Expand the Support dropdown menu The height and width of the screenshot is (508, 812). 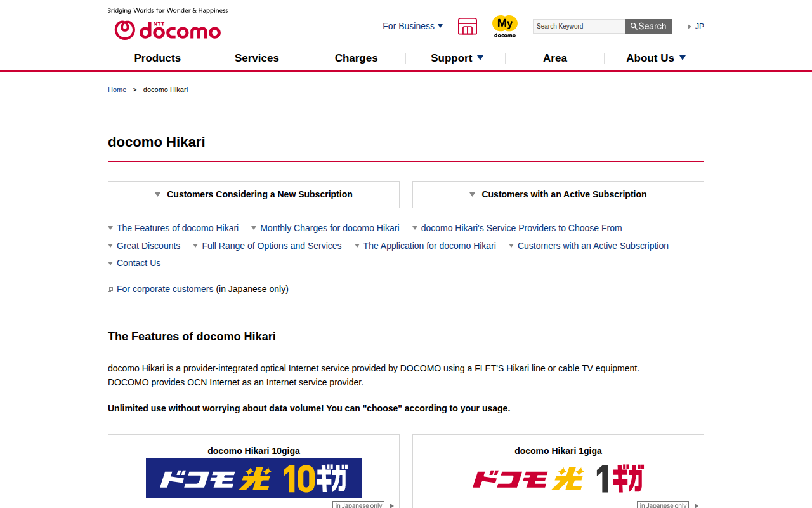455,58
